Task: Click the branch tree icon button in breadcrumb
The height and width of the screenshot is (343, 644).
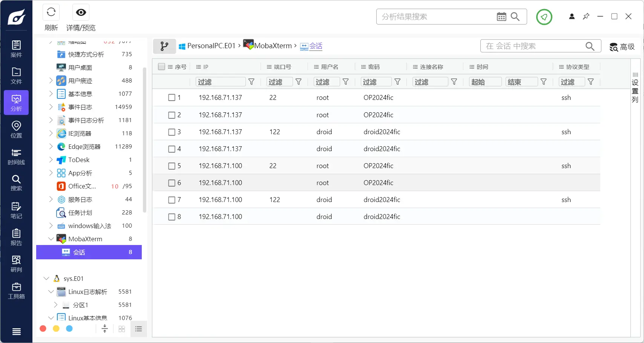Action: click(164, 46)
